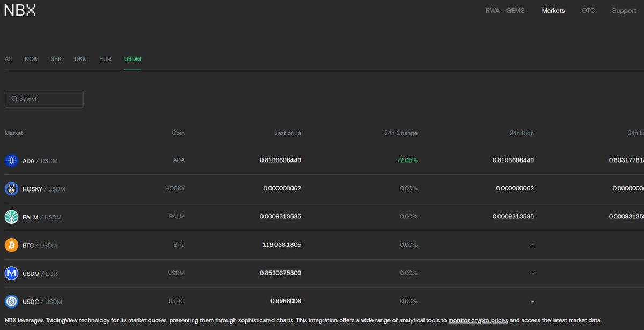Click the search magnifier icon
Screen dimensions: 644x330
(x=14, y=99)
